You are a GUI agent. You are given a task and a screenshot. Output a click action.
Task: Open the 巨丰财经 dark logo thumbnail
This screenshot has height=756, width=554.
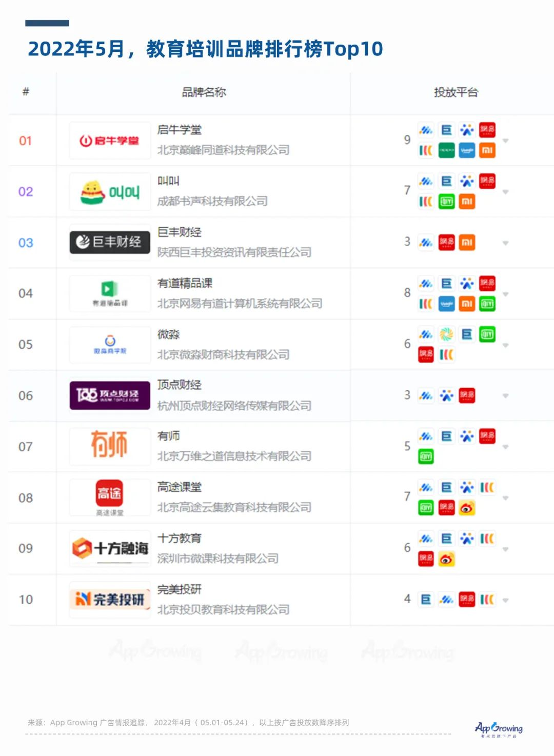[x=110, y=242]
